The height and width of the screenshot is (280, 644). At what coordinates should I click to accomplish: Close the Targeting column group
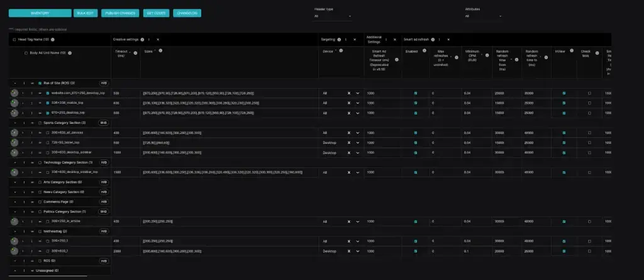[x=355, y=39]
